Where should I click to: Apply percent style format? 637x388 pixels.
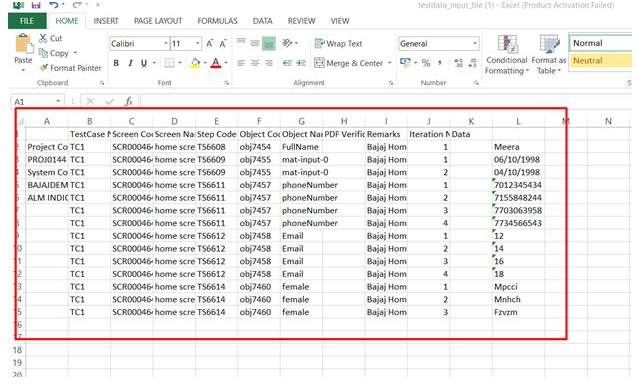[426, 63]
